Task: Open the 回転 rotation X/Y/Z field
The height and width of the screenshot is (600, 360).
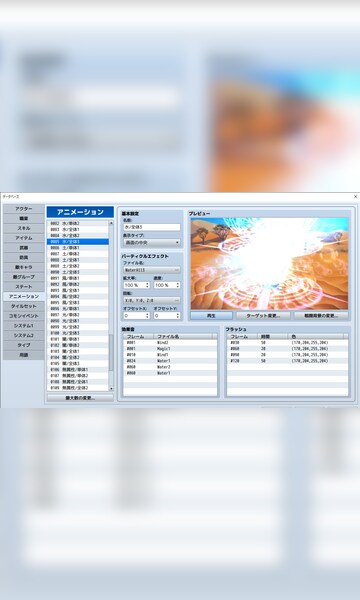Action: click(x=151, y=300)
